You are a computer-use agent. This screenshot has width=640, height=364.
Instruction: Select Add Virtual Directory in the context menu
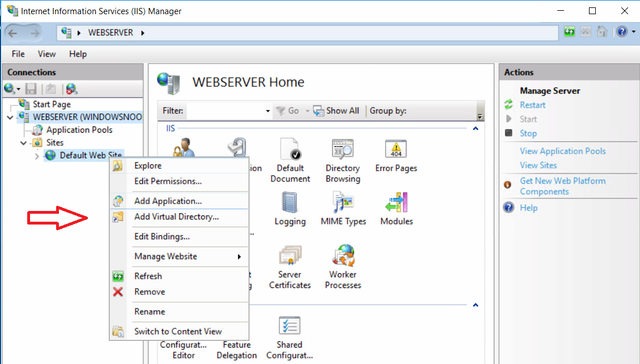179,217
